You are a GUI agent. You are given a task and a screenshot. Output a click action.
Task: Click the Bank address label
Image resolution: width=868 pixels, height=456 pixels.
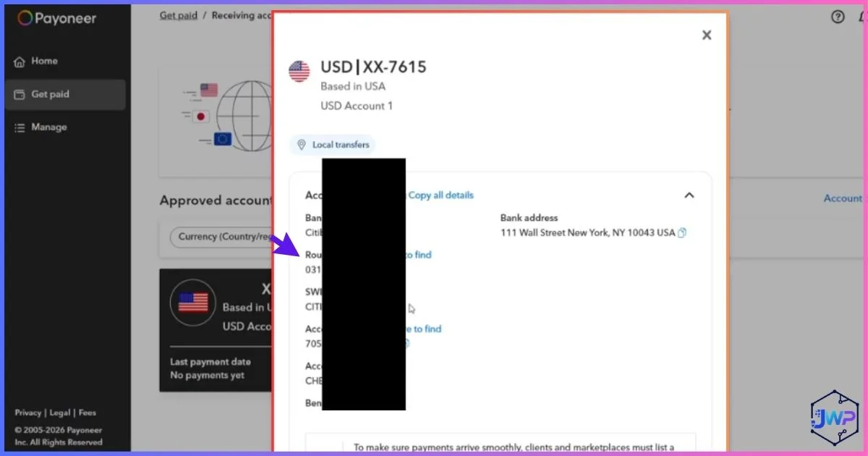(x=529, y=218)
